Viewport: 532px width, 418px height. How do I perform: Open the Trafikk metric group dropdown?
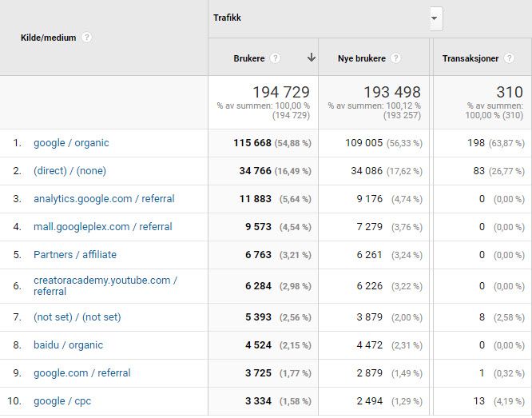(x=435, y=18)
